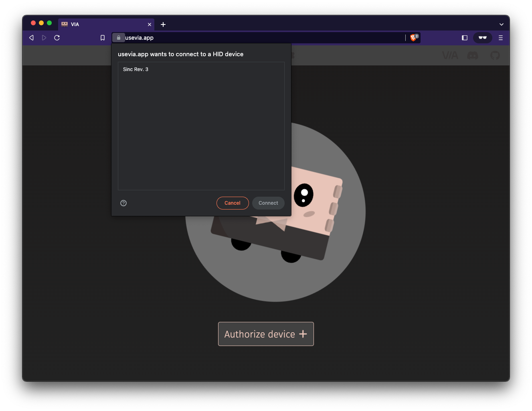
Task: Open the GitHub link icon
Action: [495, 55]
